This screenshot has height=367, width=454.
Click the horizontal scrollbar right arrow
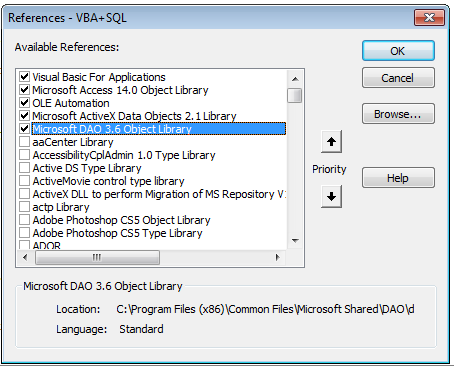[277, 257]
